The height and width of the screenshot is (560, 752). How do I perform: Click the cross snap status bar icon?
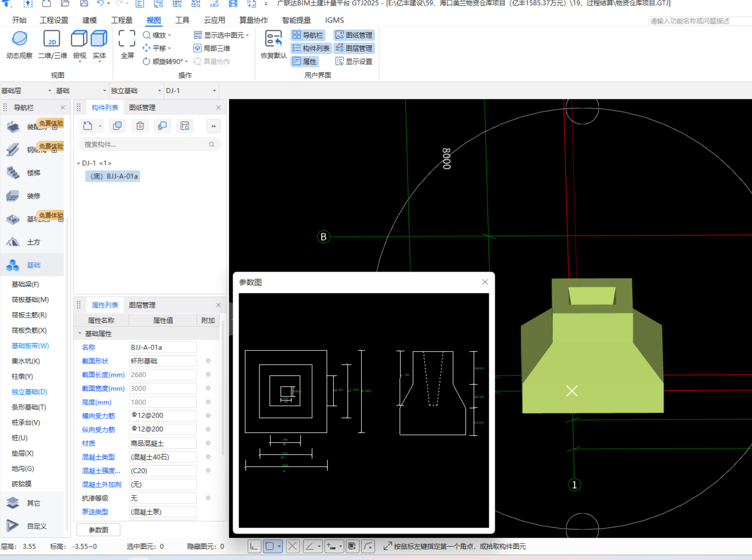click(293, 546)
